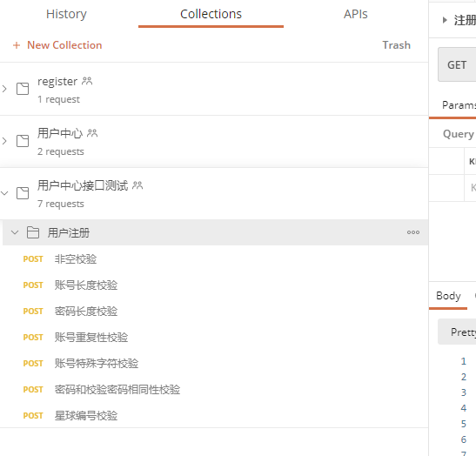Screen dimensions: 476x456
Task: Expand the 注册 request title triangle
Action: tap(445, 20)
